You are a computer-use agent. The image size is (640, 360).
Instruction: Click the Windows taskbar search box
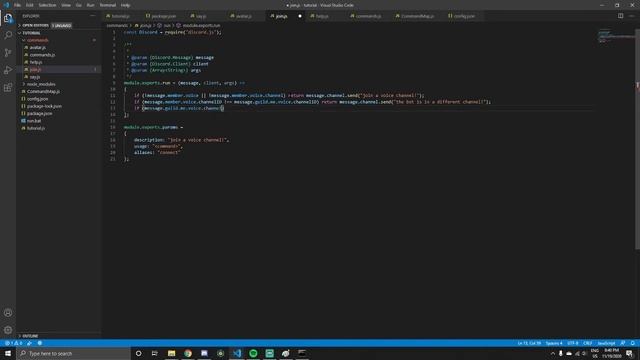pyautogui.click(x=73, y=353)
